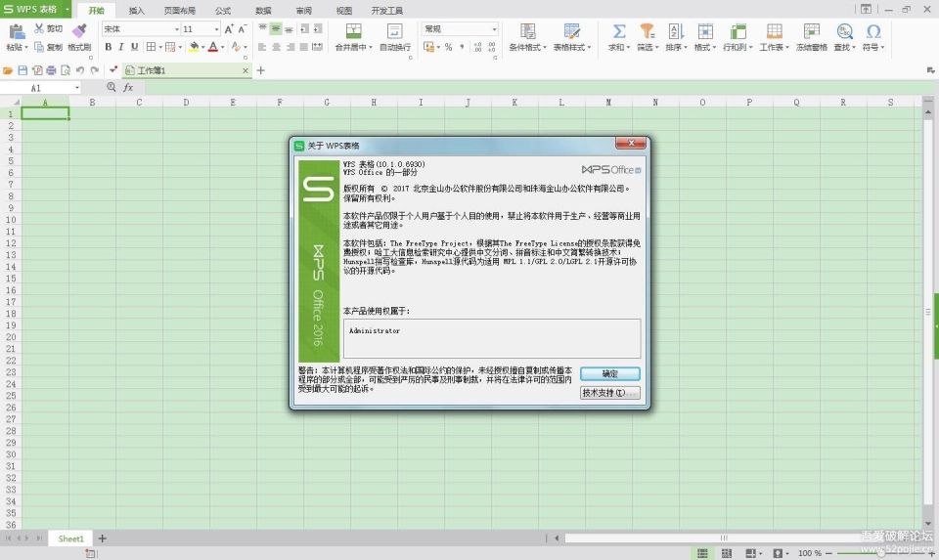Close the 关于 WPS表格 dialog
Screen dimensions: 939x560
coord(631,143)
